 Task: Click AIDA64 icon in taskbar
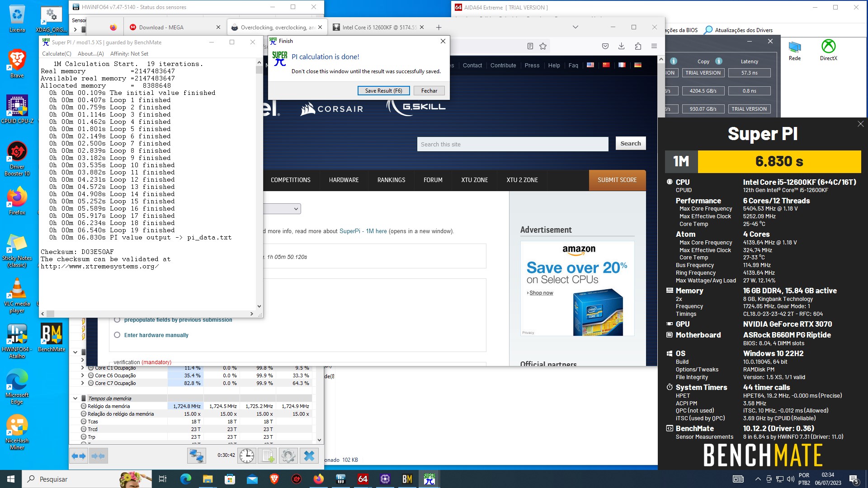click(363, 479)
